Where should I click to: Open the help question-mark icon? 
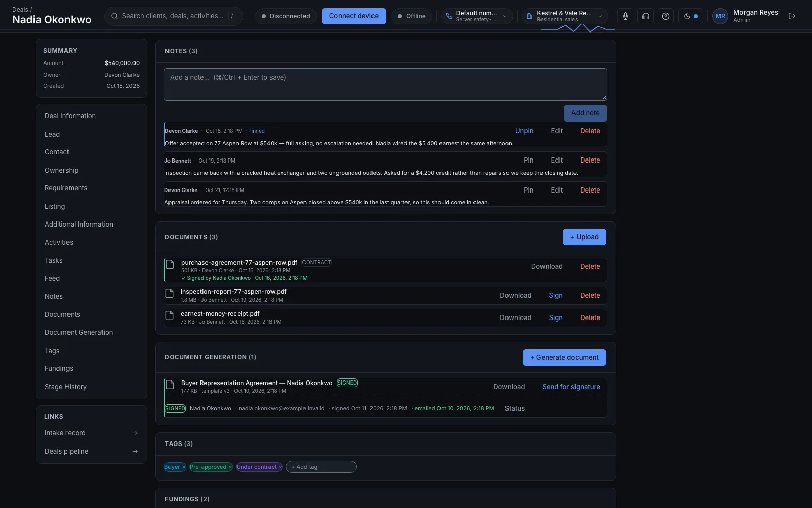(666, 16)
